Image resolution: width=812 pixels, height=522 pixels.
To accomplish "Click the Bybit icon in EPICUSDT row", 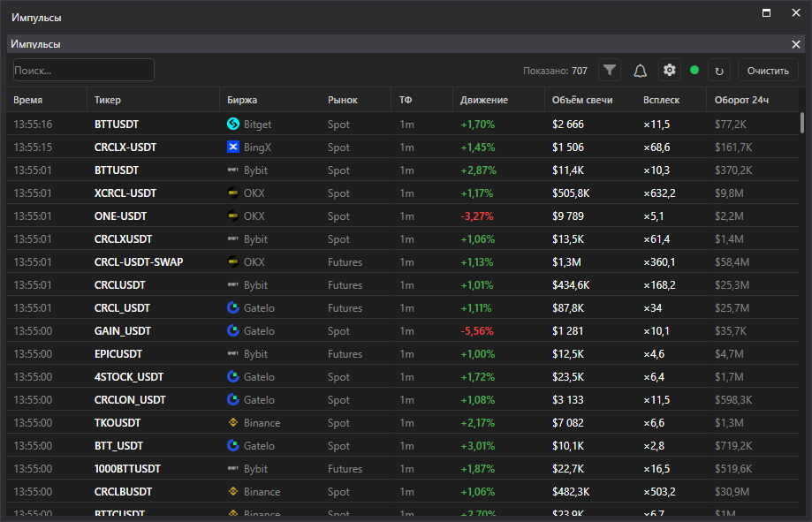I will [233, 353].
